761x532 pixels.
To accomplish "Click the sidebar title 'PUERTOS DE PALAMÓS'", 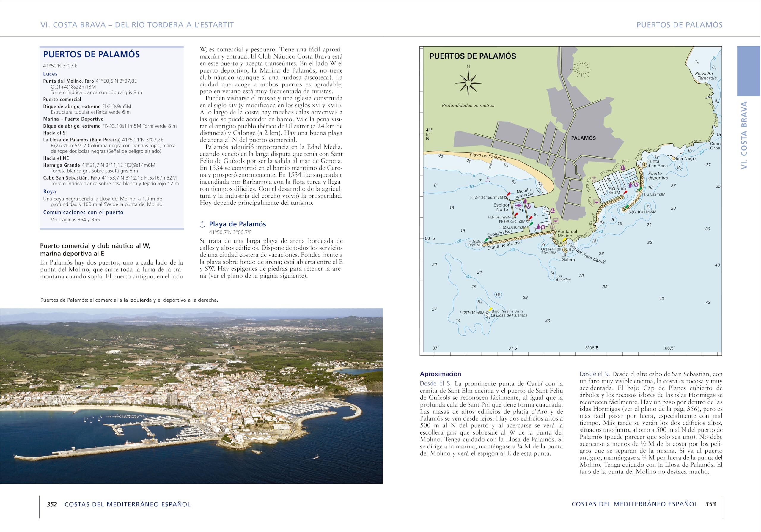I will coord(92,54).
